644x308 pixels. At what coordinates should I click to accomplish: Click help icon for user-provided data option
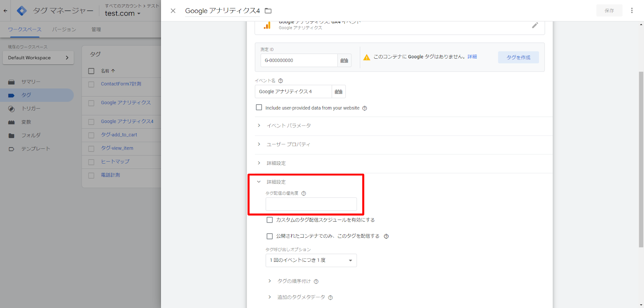[x=365, y=108]
